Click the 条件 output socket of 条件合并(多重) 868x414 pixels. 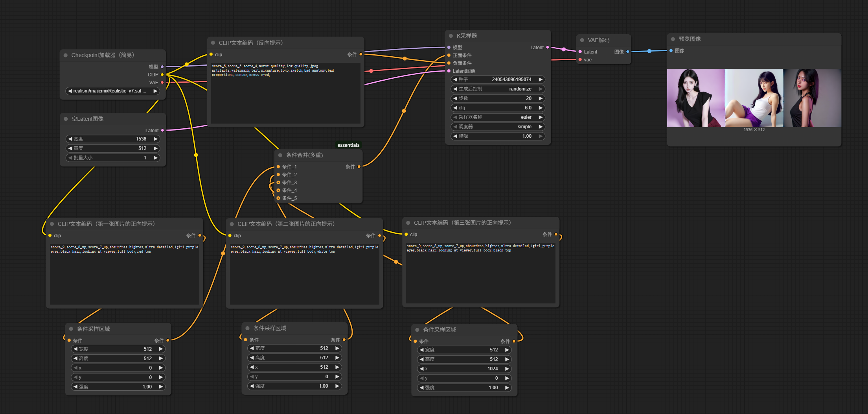359,166
